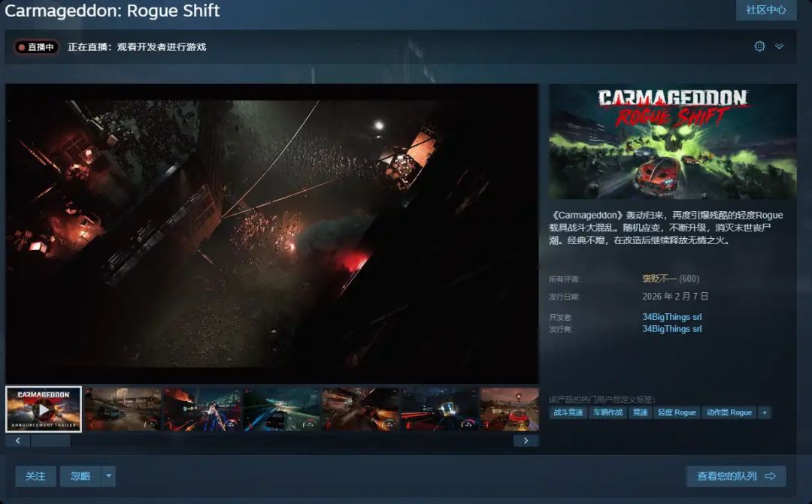Image resolution: width=812 pixels, height=504 pixels.
Task: Click the game description paragraph text
Action: (666, 228)
